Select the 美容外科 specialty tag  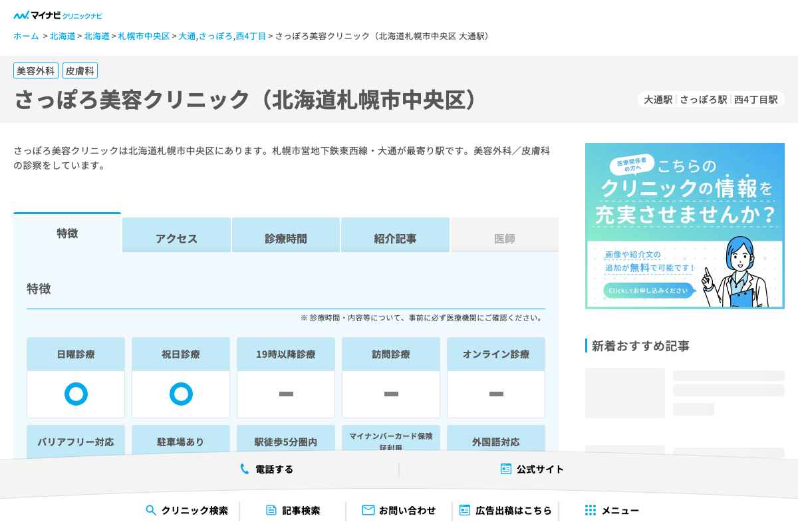pyautogui.click(x=36, y=70)
